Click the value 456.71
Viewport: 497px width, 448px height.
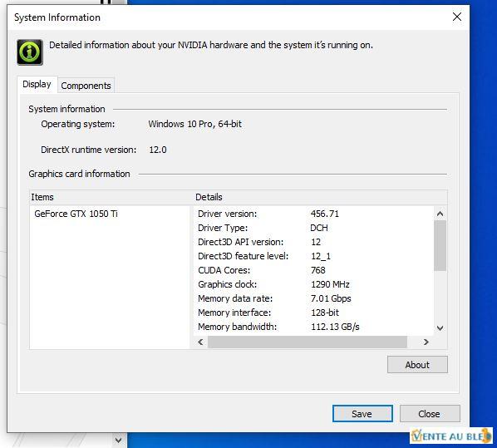click(x=325, y=214)
